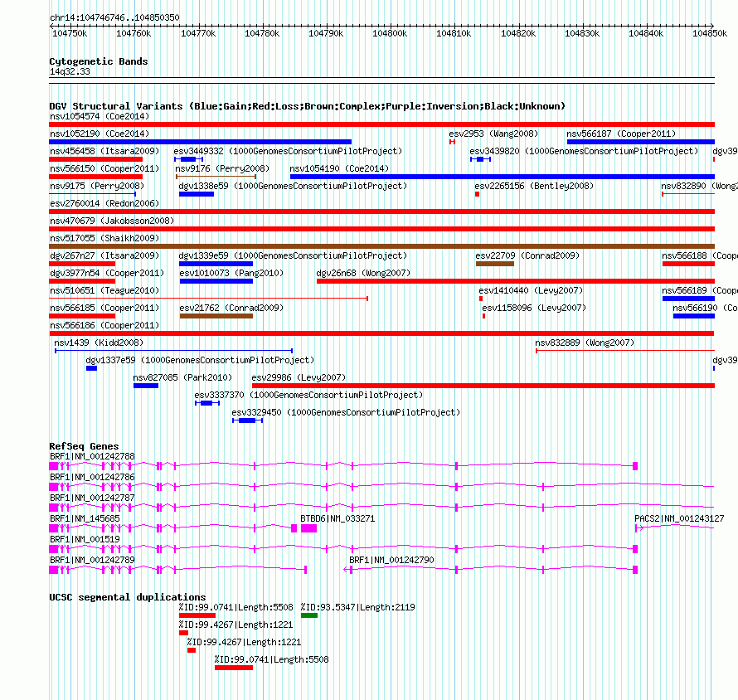Click the nsv9175 (Perry2008) label
The height and width of the screenshot is (700, 738).
click(97, 186)
